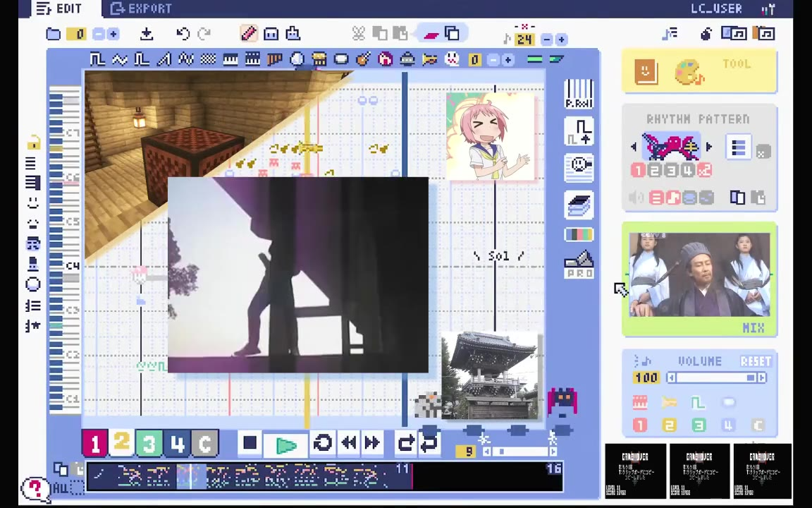Go to next rhythm pattern with right arrow
The width and height of the screenshot is (812, 508).
tap(709, 147)
